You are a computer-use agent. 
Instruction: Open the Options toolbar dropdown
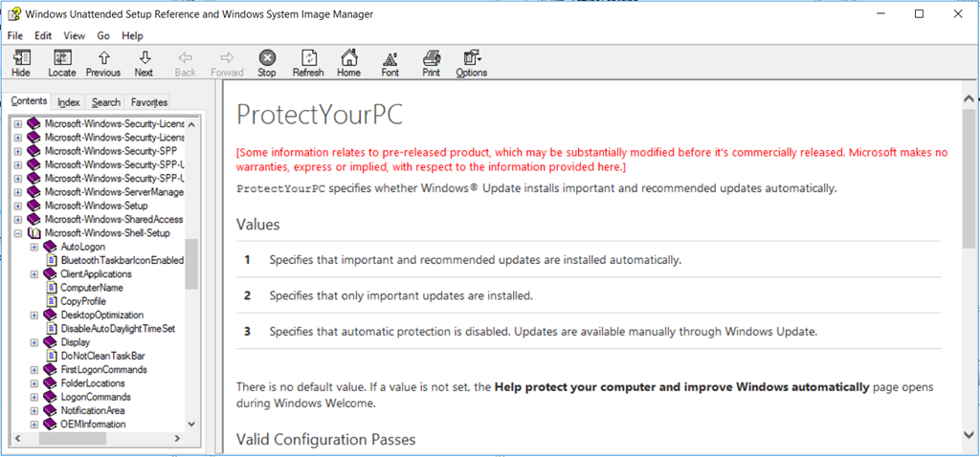(x=472, y=63)
